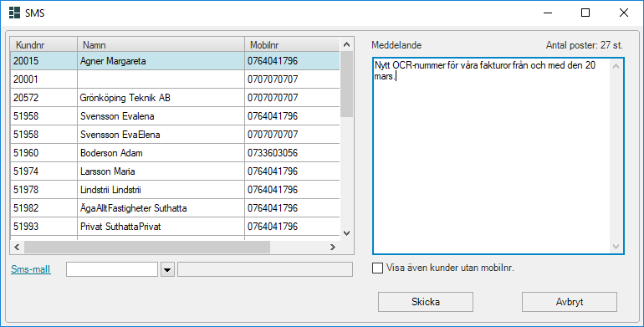
Task: Click horizontal scroll right arrow
Action: (x=333, y=247)
